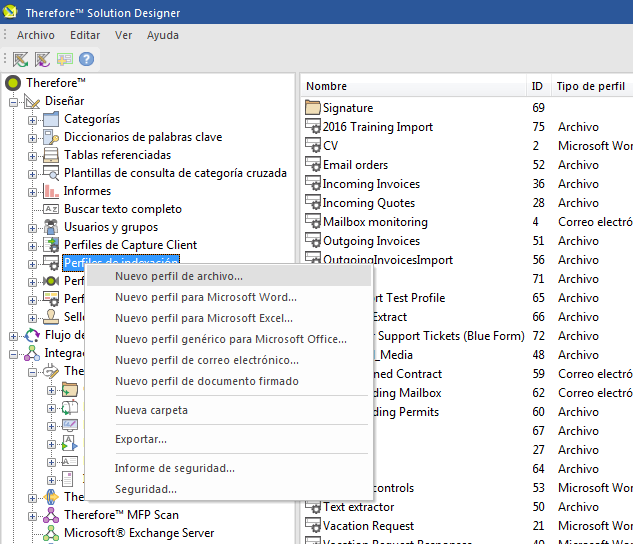Click the Therefore root node icon
The width and height of the screenshot is (633, 544).
(x=13, y=83)
